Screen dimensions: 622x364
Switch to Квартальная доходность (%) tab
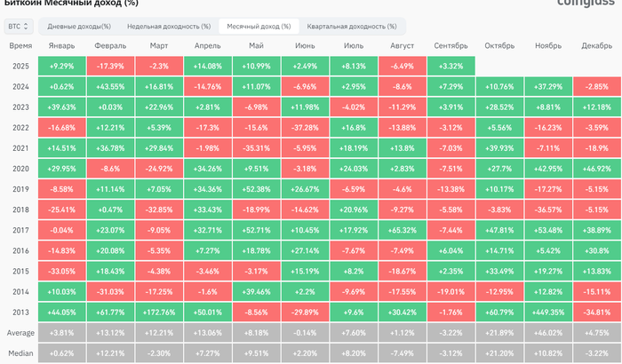point(351,27)
